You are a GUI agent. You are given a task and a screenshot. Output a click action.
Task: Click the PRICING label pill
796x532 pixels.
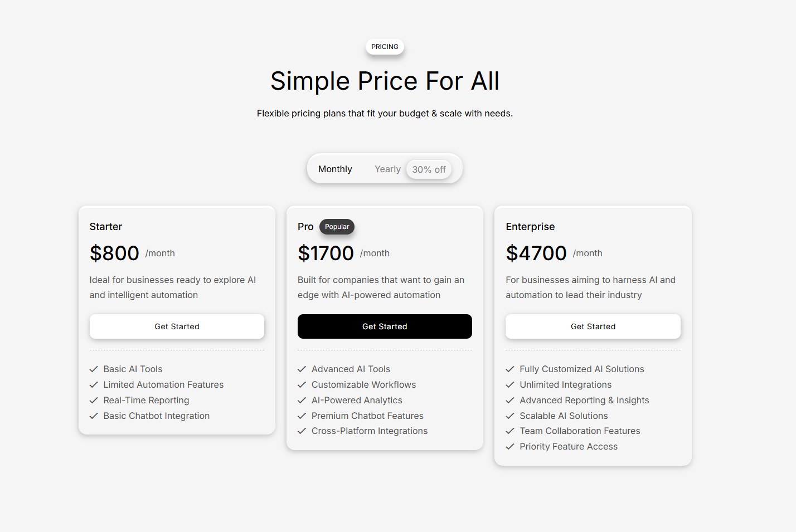[x=385, y=47]
